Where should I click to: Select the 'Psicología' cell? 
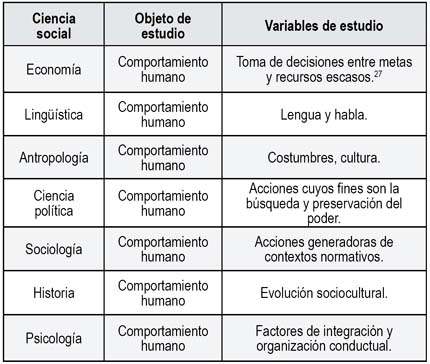(54, 338)
